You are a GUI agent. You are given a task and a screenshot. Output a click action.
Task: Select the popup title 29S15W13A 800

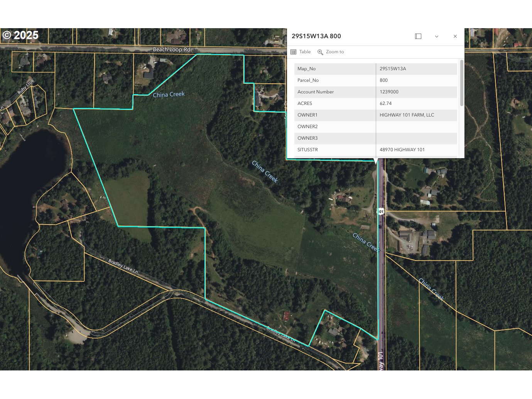316,36
